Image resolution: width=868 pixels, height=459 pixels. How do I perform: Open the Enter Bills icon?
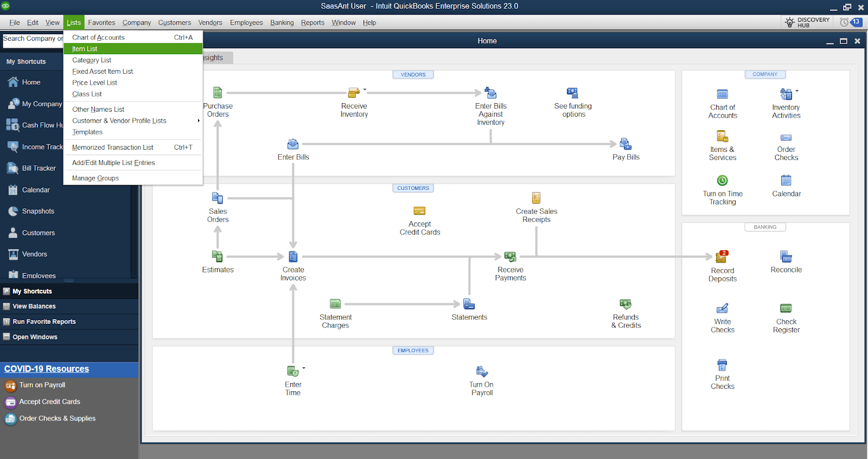click(x=293, y=144)
